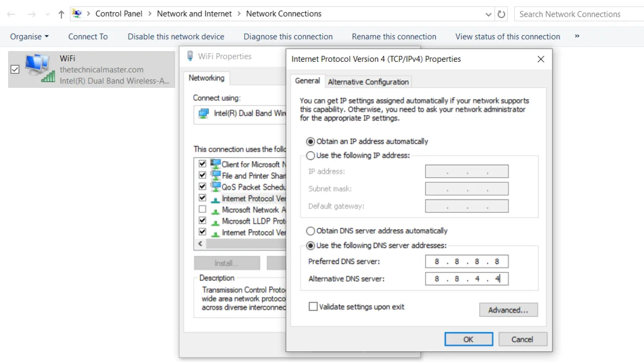This screenshot has height=362, width=644.
Task: Switch to the Alternative Configuration tab
Action: tap(368, 81)
